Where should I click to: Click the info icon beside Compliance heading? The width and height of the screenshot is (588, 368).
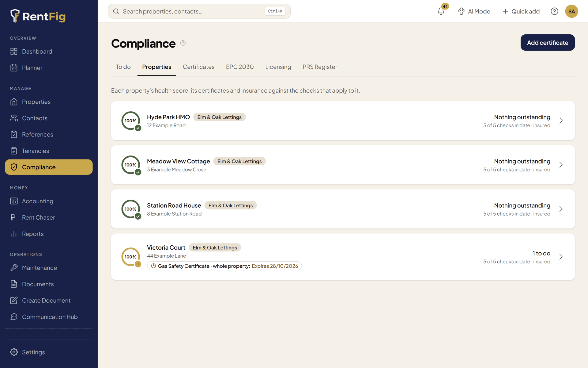point(183,43)
